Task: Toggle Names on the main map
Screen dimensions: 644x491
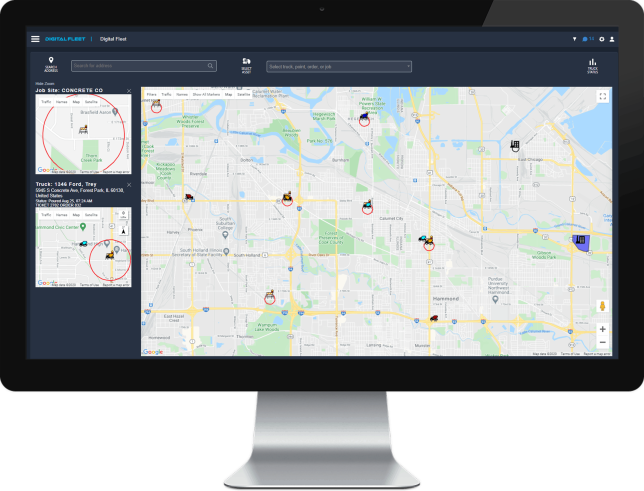Action: click(181, 94)
